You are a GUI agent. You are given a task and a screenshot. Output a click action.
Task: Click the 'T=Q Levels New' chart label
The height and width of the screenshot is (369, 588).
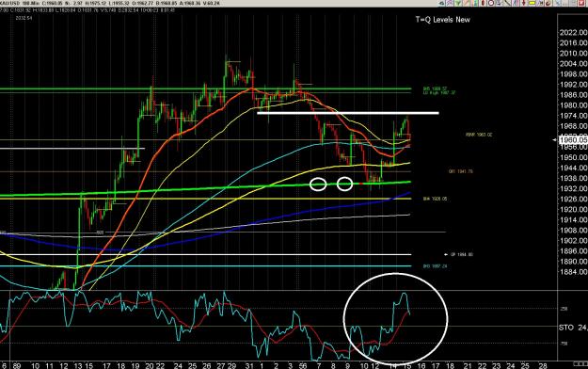pos(442,20)
